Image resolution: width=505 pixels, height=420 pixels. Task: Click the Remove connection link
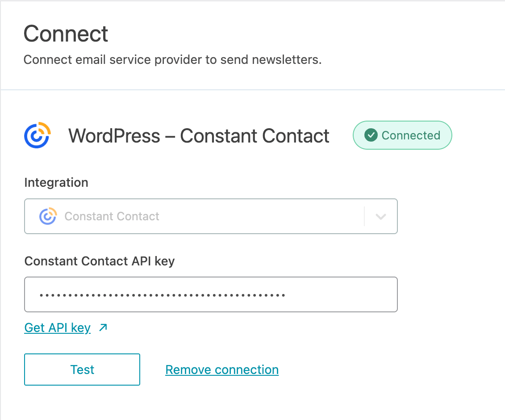click(x=222, y=370)
